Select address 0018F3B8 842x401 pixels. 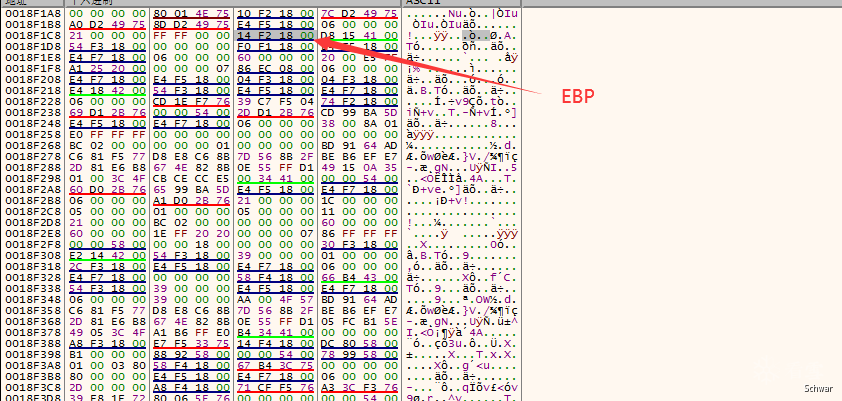coord(32,377)
